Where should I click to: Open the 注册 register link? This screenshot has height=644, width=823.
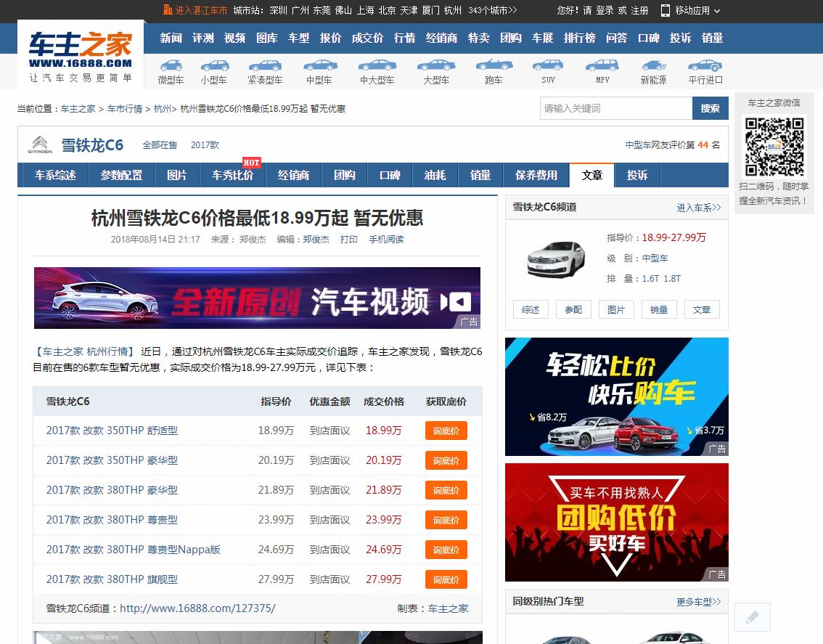(639, 10)
